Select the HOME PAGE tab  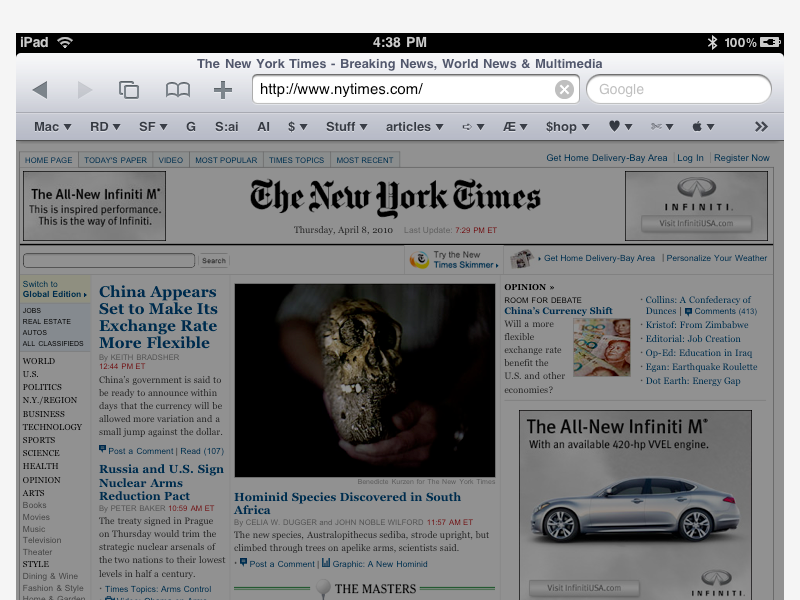48,160
